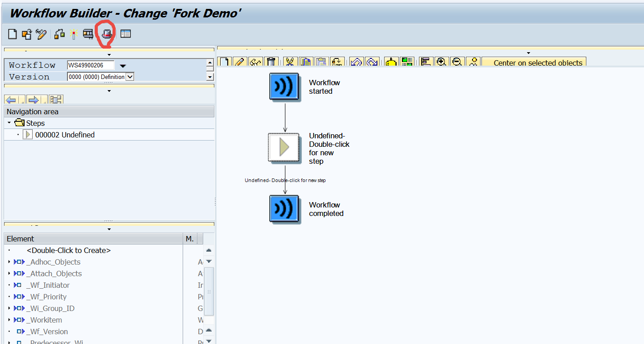Zoom out with the magnifier minus icon
644x344 pixels.
pyautogui.click(x=456, y=62)
